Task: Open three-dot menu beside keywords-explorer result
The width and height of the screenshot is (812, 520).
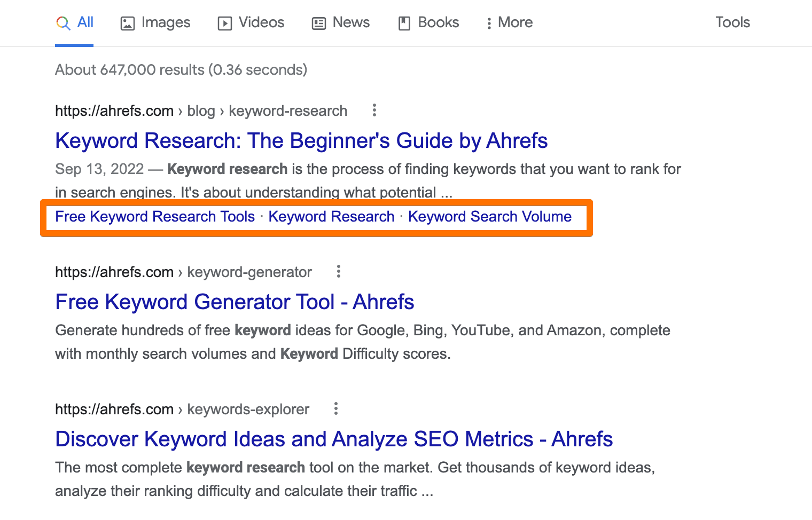Action: tap(335, 408)
